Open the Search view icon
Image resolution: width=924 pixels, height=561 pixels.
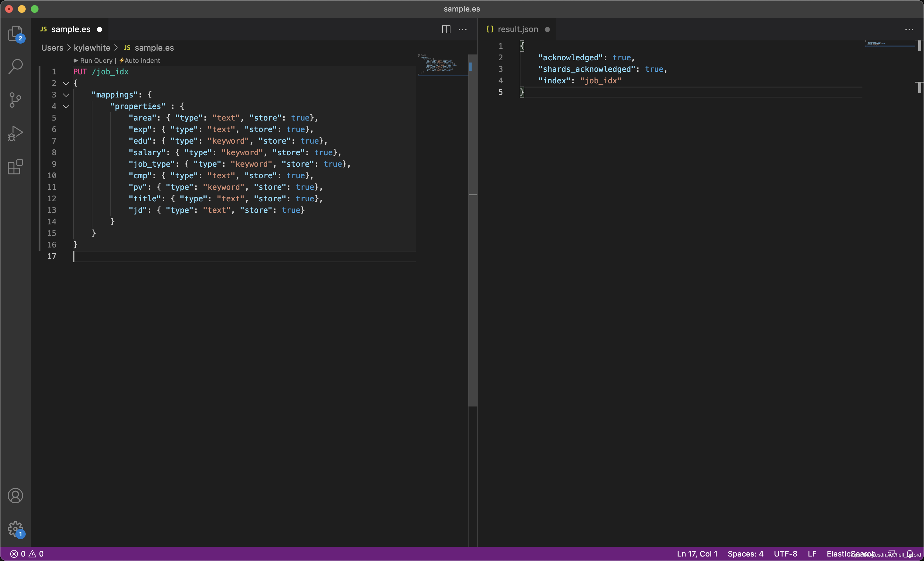[15, 66]
